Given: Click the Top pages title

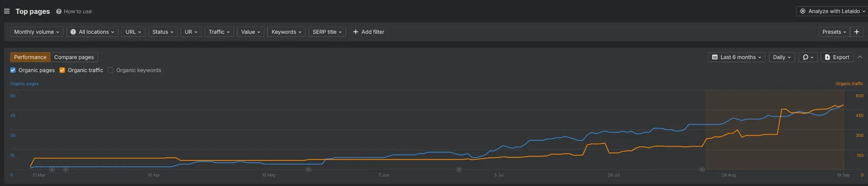Looking at the screenshot, I should (33, 11).
